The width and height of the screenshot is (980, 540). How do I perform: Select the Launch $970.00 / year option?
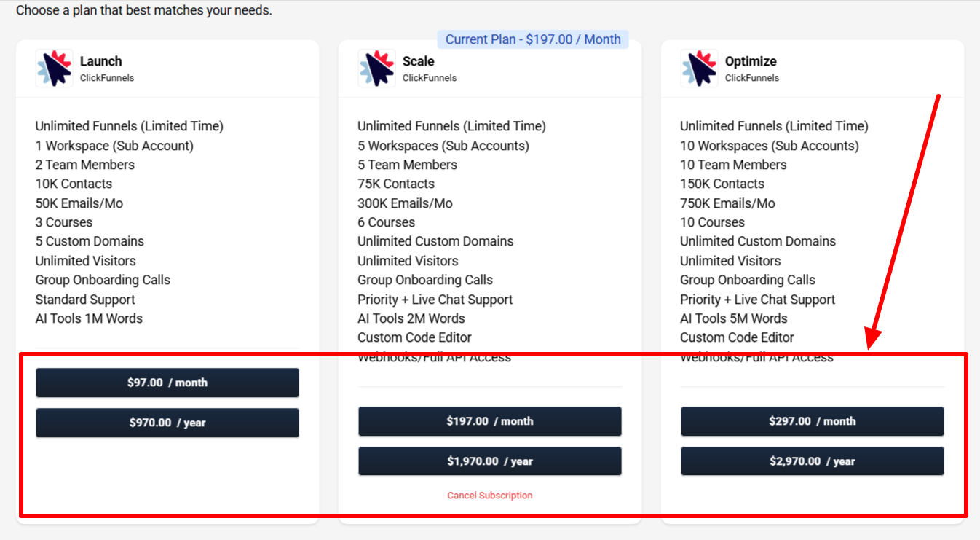click(167, 423)
